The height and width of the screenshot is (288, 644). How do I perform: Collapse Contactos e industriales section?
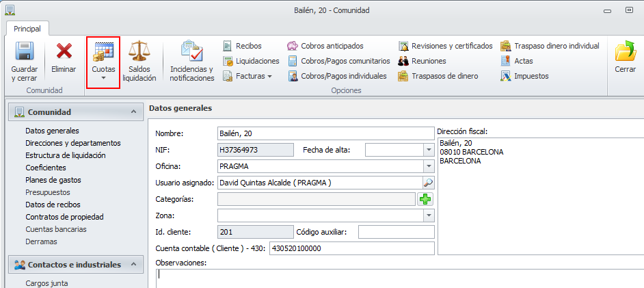(133, 265)
